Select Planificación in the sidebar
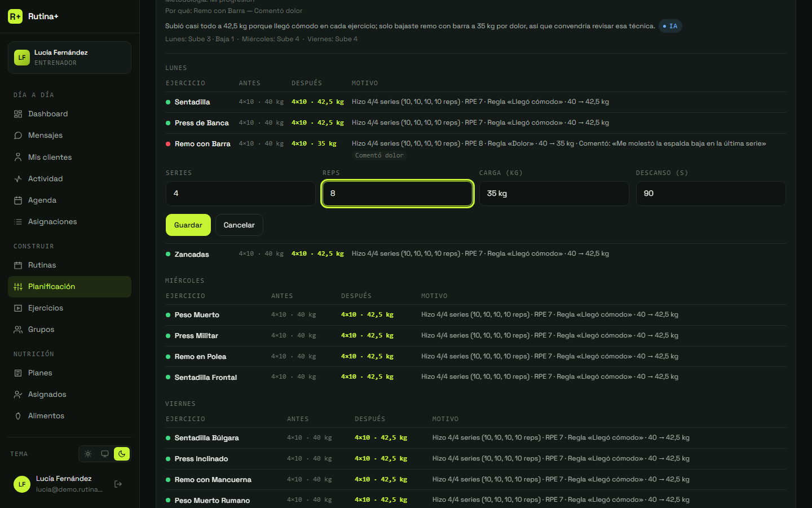This screenshot has width=812, height=508. pos(69,287)
